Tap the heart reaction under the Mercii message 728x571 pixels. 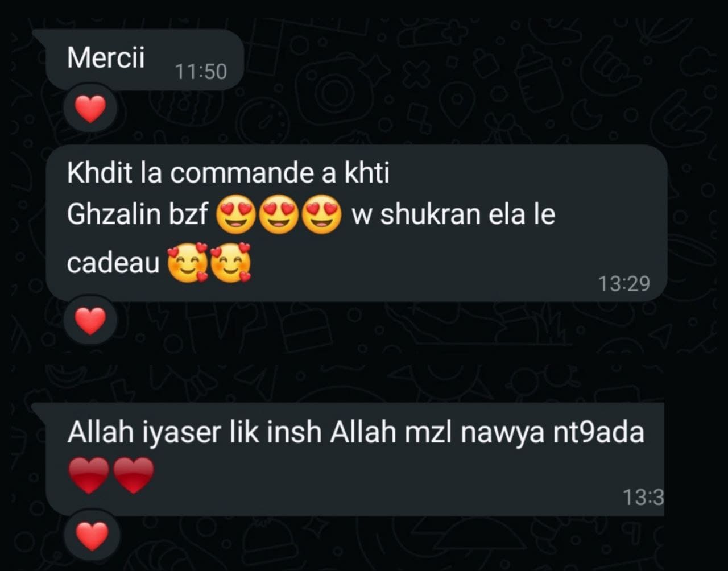point(90,109)
